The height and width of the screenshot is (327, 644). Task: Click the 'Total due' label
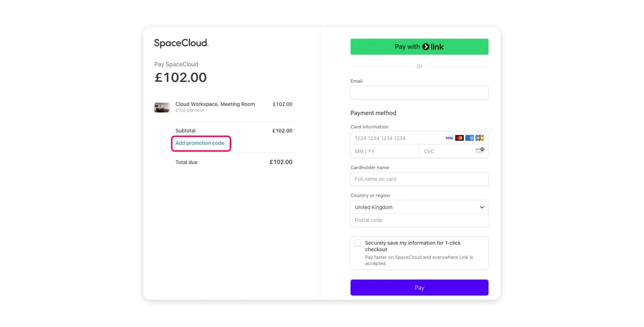[186, 162]
